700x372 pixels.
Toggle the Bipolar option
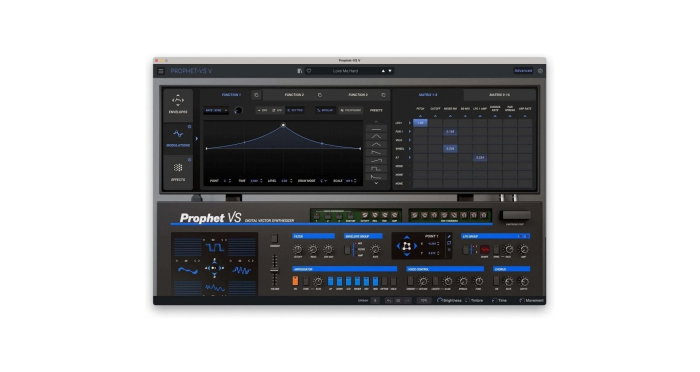(325, 110)
